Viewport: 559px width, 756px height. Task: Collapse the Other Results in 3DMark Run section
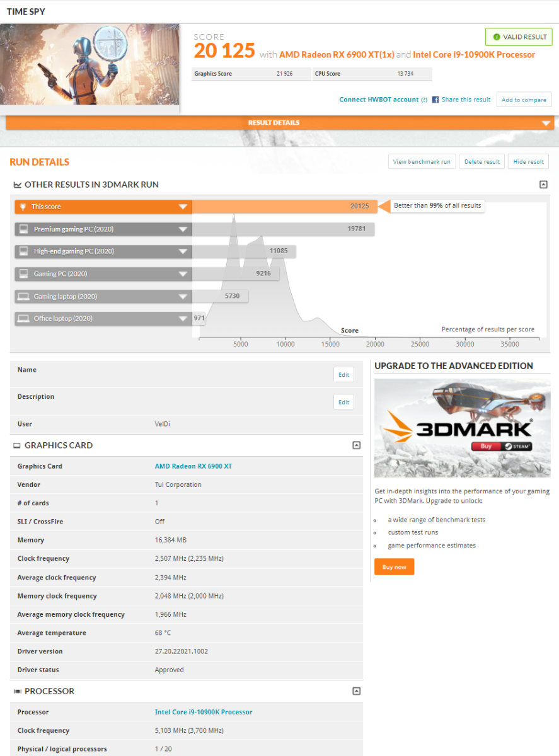[543, 185]
